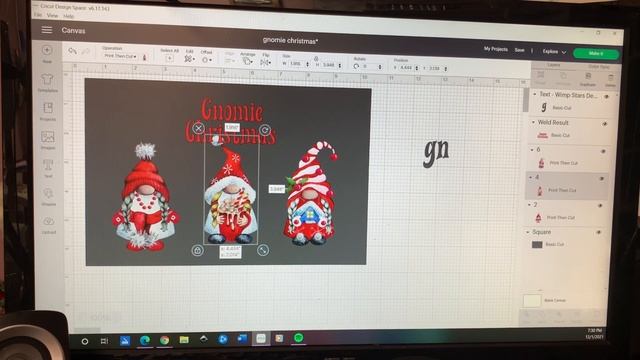The width and height of the screenshot is (640, 360).
Task: Collapse the Text - Wimp Stars layer
Action: (535, 94)
